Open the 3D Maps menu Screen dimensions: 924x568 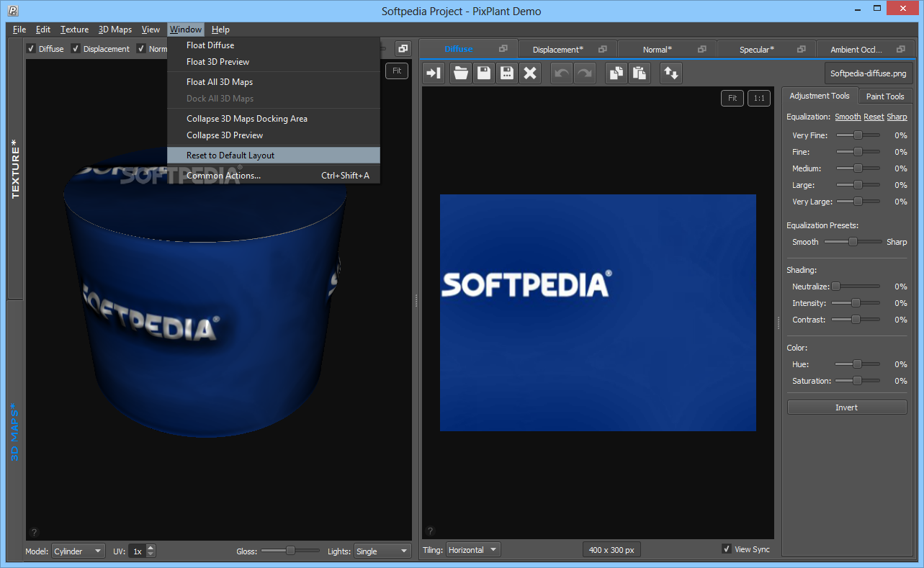(x=115, y=30)
